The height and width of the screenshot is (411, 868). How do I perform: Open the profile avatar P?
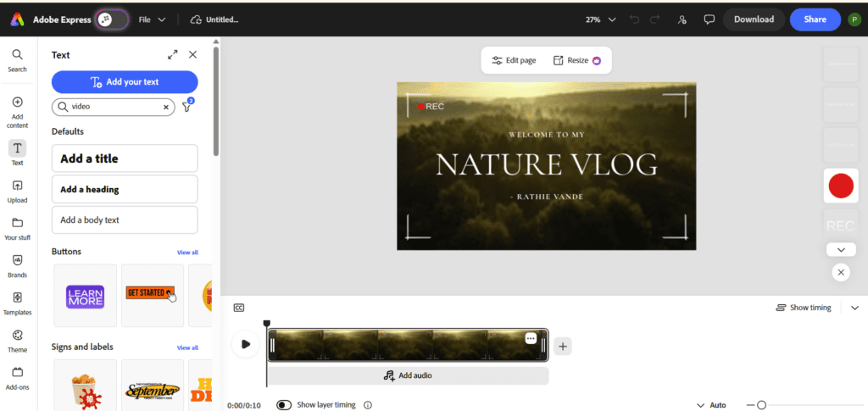(854, 19)
